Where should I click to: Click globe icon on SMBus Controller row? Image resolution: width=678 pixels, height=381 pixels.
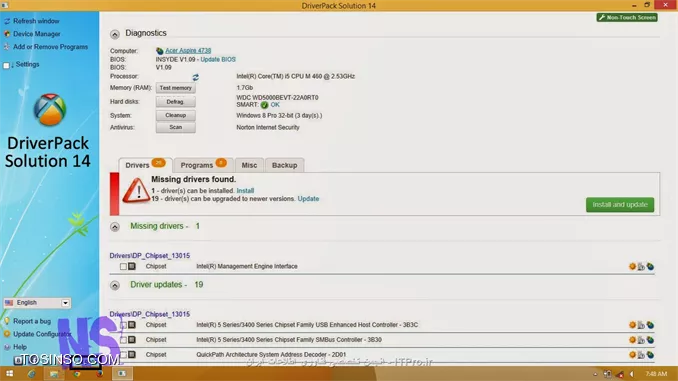650,340
